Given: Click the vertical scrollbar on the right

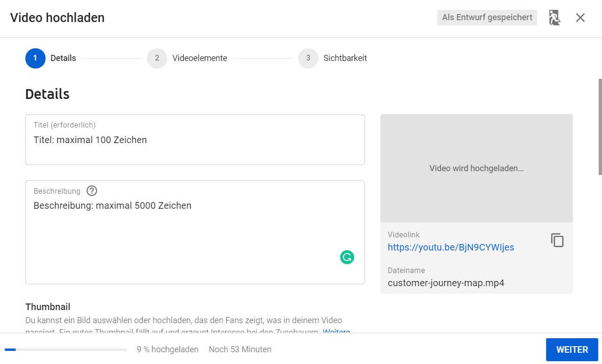Looking at the screenshot, I should tap(600, 127).
